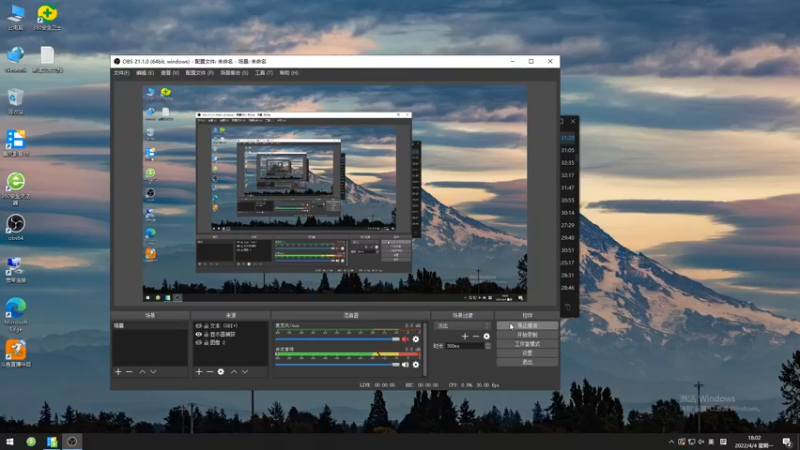Show hidden tray icons chevron
800x450 pixels.
click(671, 442)
